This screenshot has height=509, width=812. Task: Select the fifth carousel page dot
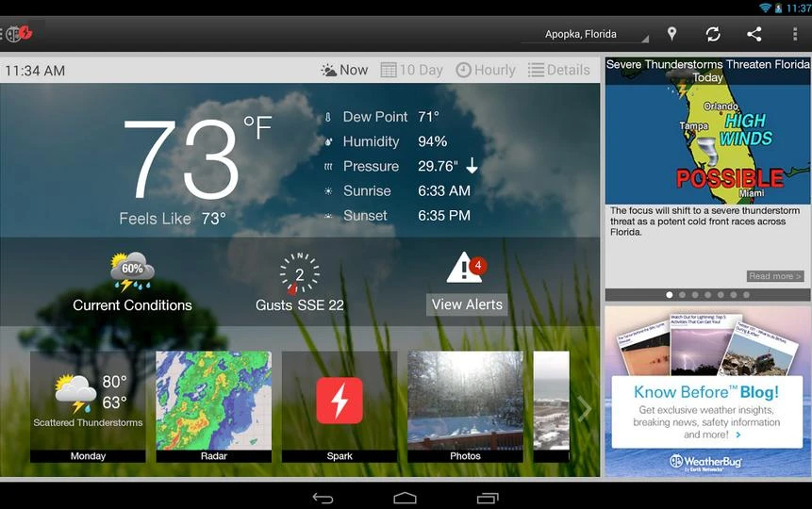pyautogui.click(x=721, y=295)
